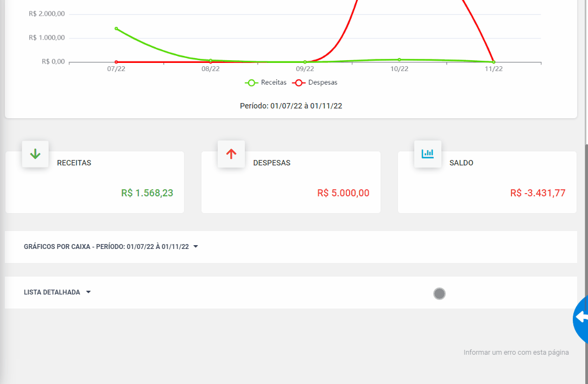Toggle the Despesas series in chart legend
The height and width of the screenshot is (384, 588).
click(315, 82)
